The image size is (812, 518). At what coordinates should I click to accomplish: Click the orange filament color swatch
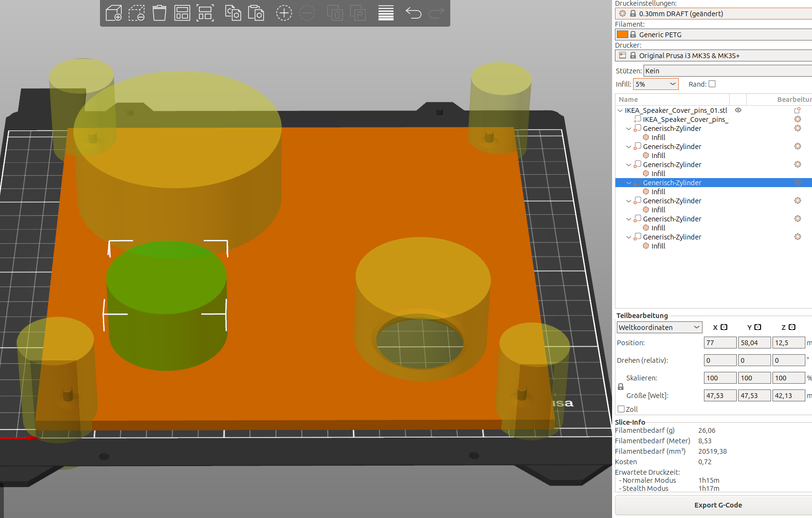(622, 34)
